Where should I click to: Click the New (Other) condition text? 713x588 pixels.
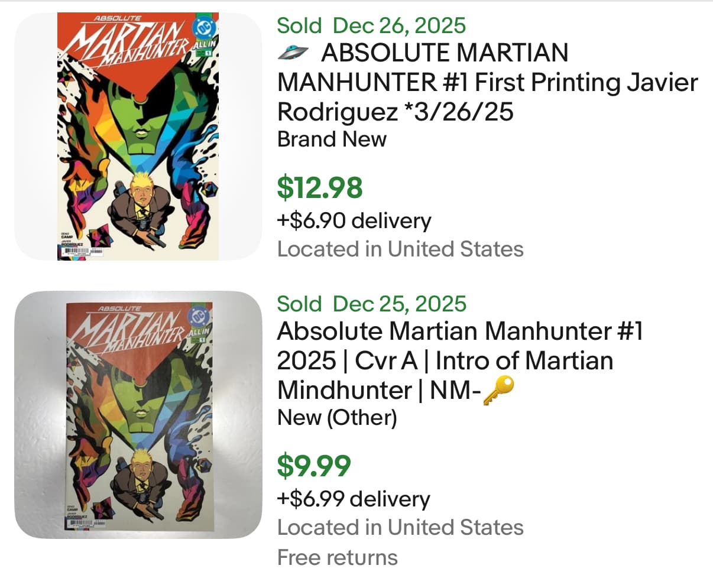(337, 417)
